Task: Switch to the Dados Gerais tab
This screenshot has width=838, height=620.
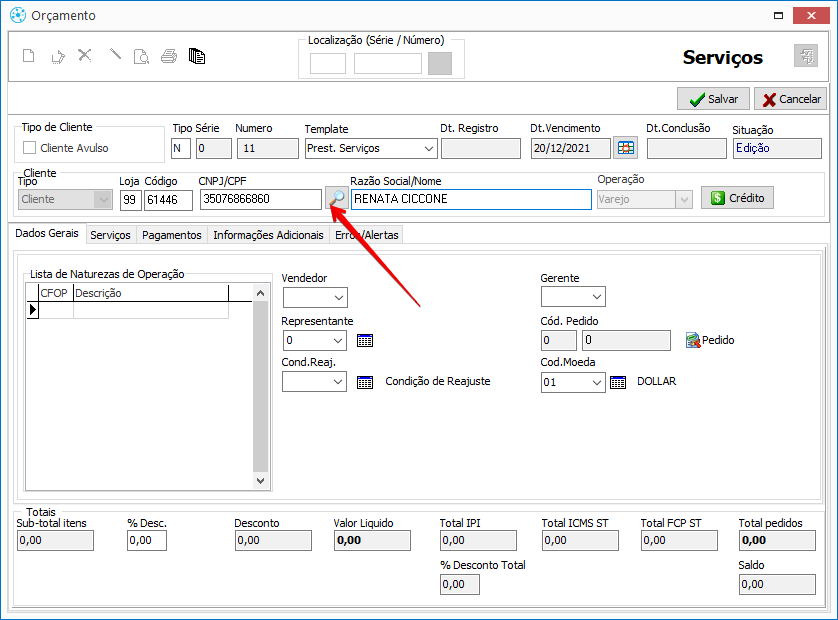Action: coord(47,234)
